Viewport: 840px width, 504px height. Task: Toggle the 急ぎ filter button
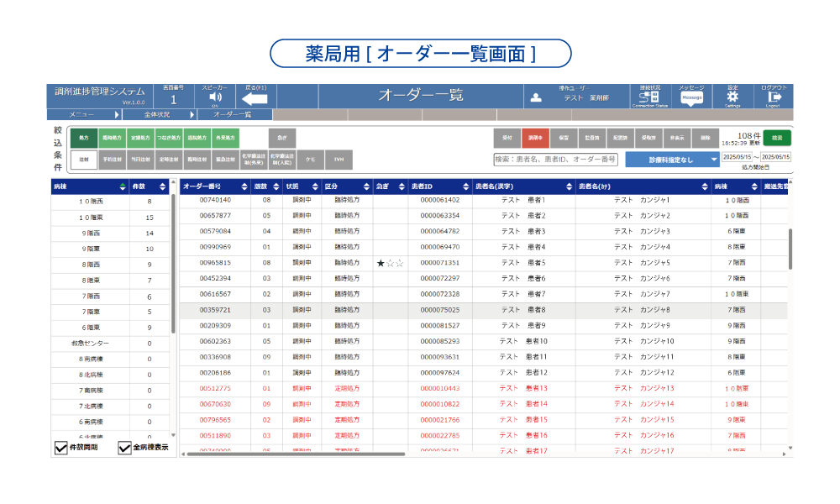pyautogui.click(x=282, y=139)
